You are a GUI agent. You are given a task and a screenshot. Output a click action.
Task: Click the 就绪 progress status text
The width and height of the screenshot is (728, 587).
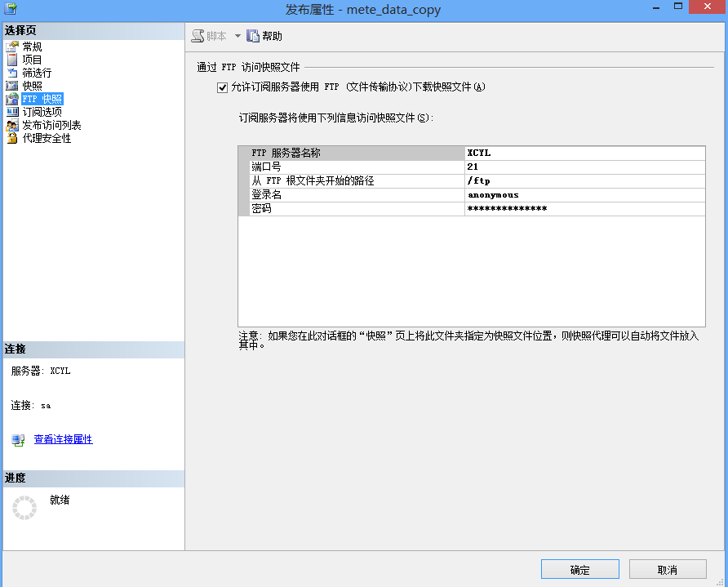pyautogui.click(x=60, y=500)
